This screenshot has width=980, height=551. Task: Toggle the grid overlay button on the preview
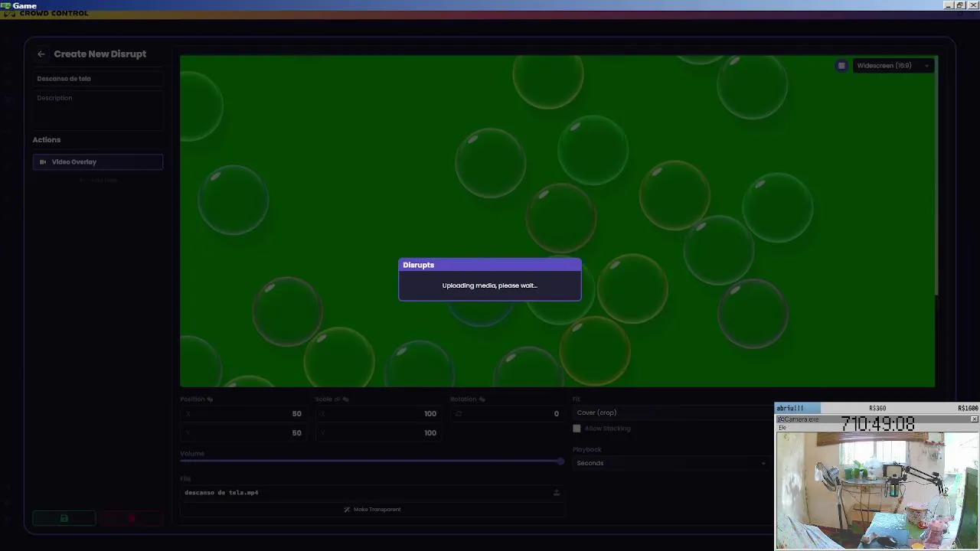coord(841,66)
